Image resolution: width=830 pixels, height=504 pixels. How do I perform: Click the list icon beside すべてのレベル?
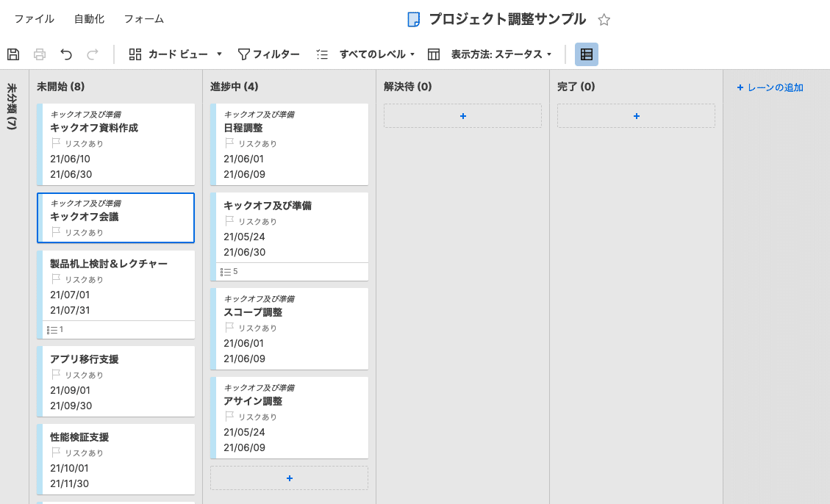[322, 54]
